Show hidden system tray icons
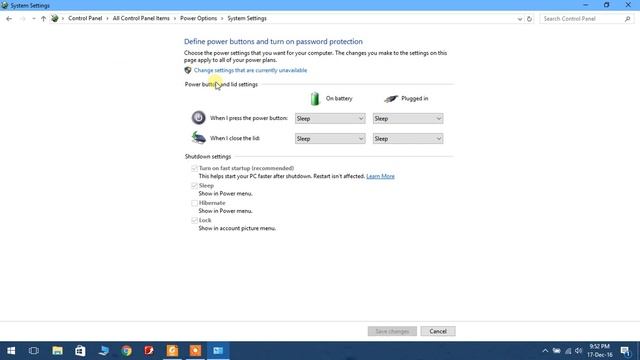640x360 pixels. point(545,351)
